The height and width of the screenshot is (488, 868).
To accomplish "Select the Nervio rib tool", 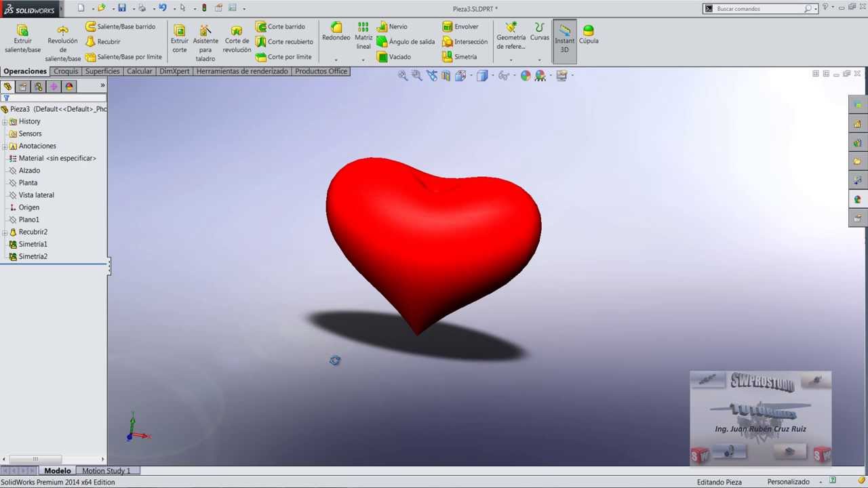I will [393, 26].
